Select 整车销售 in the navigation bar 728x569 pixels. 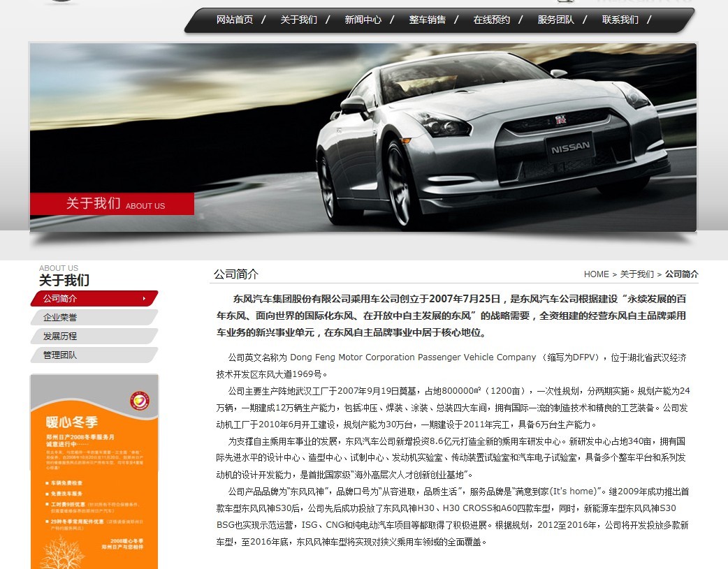(x=427, y=20)
